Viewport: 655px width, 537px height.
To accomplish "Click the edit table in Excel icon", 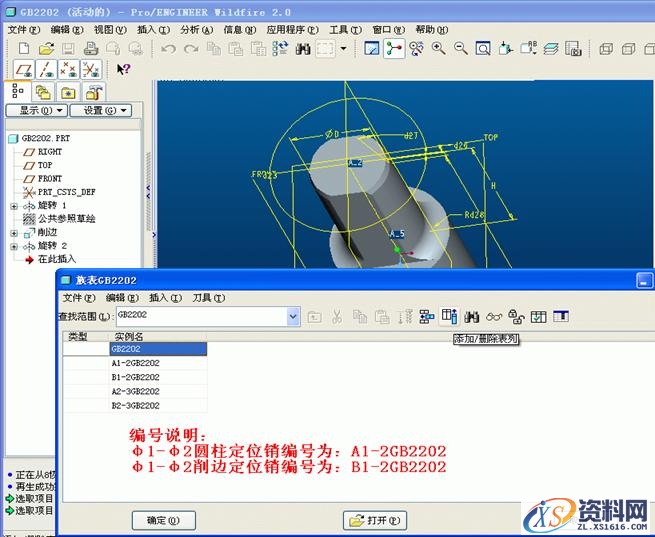I will click(x=561, y=317).
